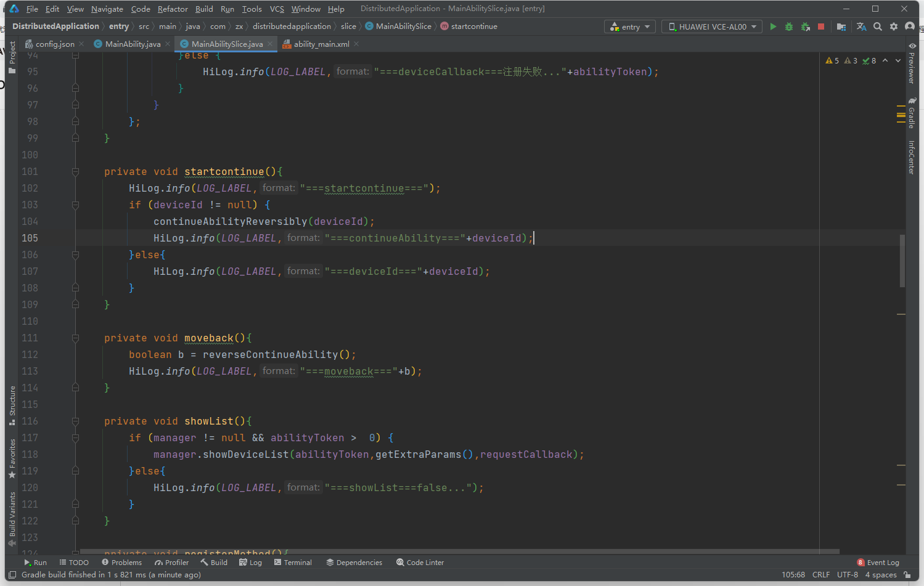Open the Refactor menu
This screenshot has height=586, width=924.
coord(173,9)
